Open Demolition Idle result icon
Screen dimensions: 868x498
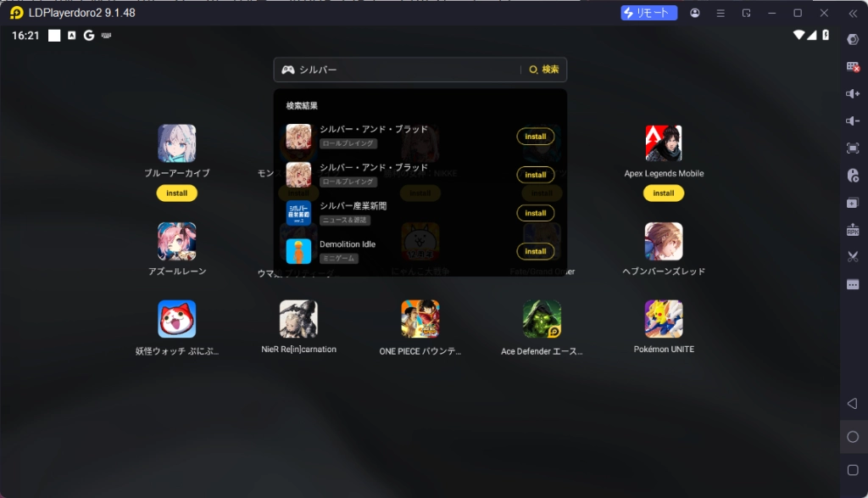coord(298,251)
